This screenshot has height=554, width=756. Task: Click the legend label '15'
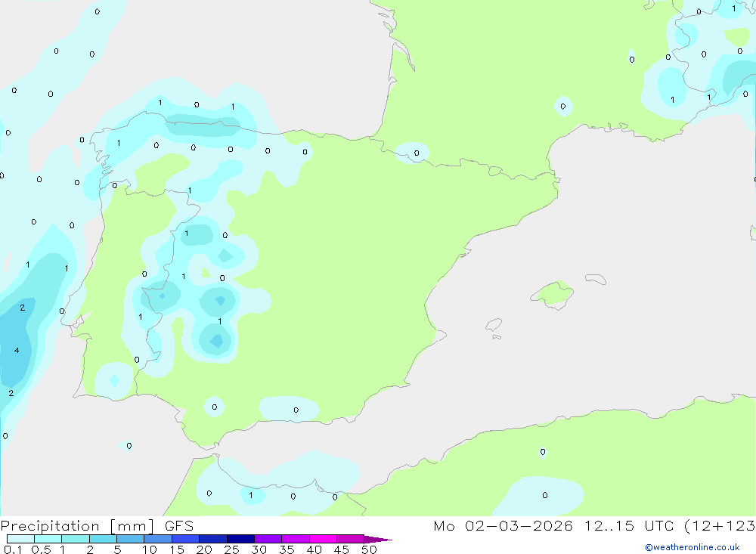[177, 549]
